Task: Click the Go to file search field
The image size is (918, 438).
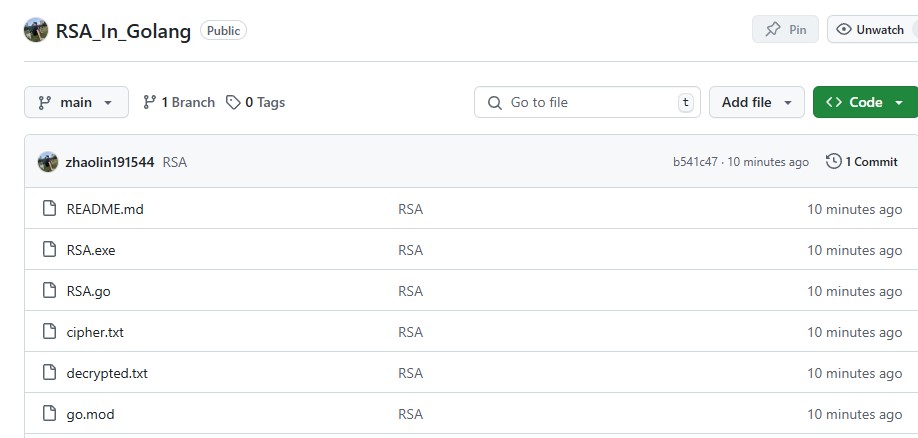Action: (x=588, y=102)
